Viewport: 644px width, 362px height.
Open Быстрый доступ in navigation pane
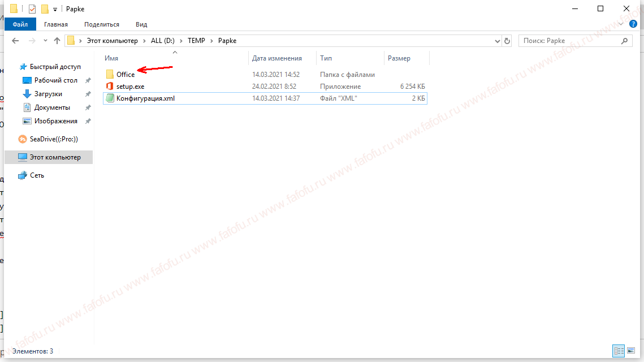(x=55, y=67)
